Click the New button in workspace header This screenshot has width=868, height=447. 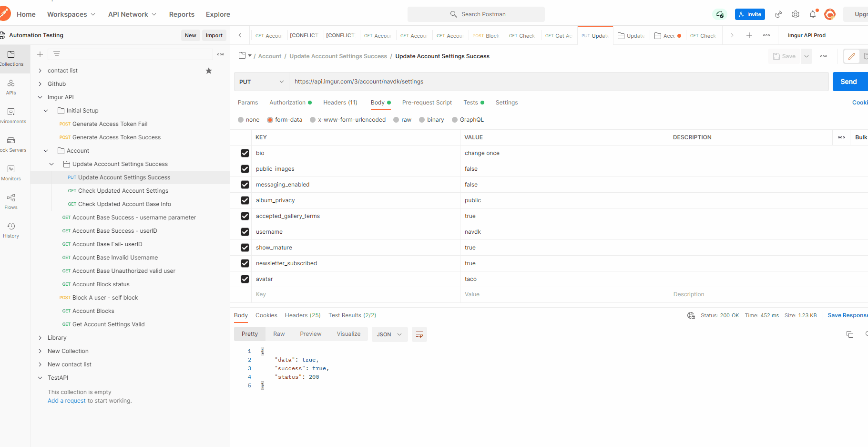[191, 35]
